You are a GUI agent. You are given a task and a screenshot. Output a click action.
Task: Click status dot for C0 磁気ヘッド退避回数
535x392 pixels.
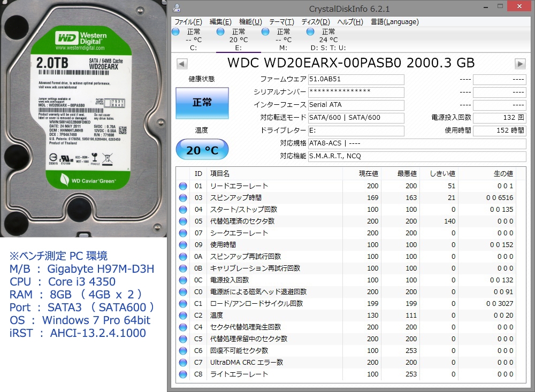[x=183, y=292]
